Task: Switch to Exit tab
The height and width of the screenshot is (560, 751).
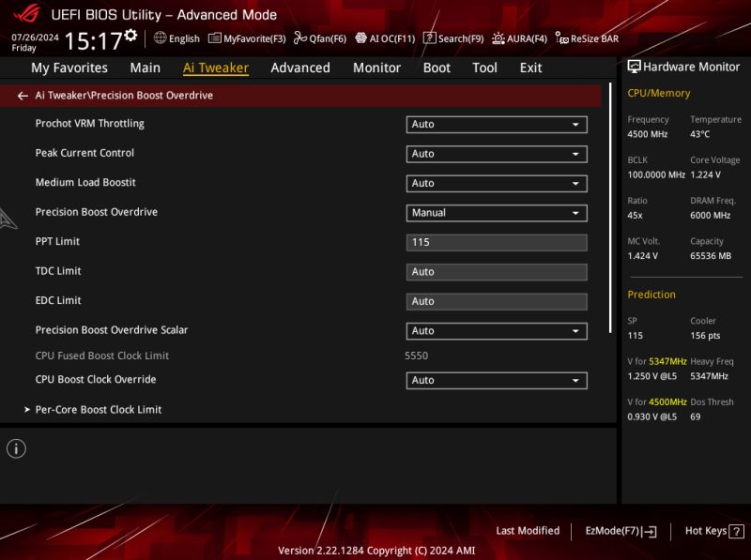Action: coord(530,68)
